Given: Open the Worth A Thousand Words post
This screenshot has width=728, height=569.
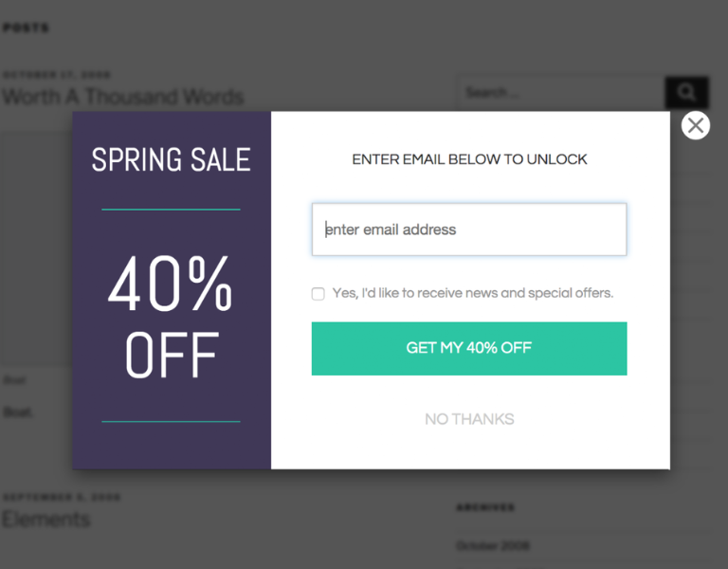Looking at the screenshot, I should [123, 97].
